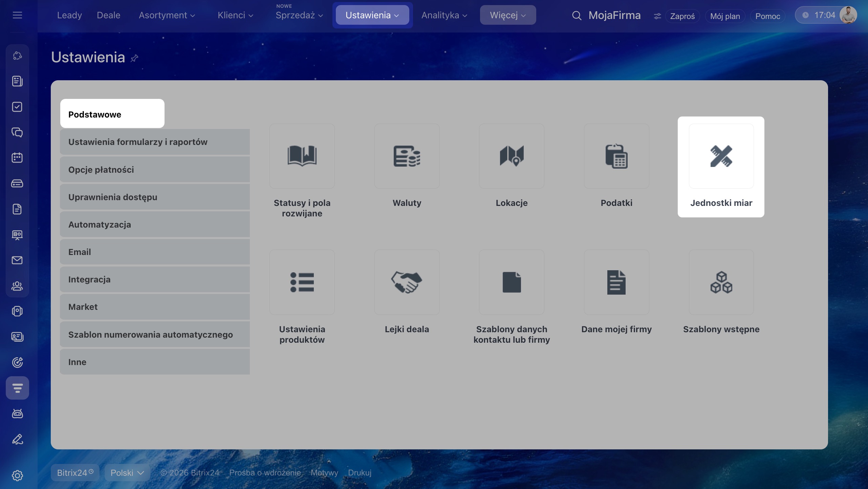Screen dimensions: 868x489
Task: Open the Jednostki miar ruler icon
Action: (721, 156)
